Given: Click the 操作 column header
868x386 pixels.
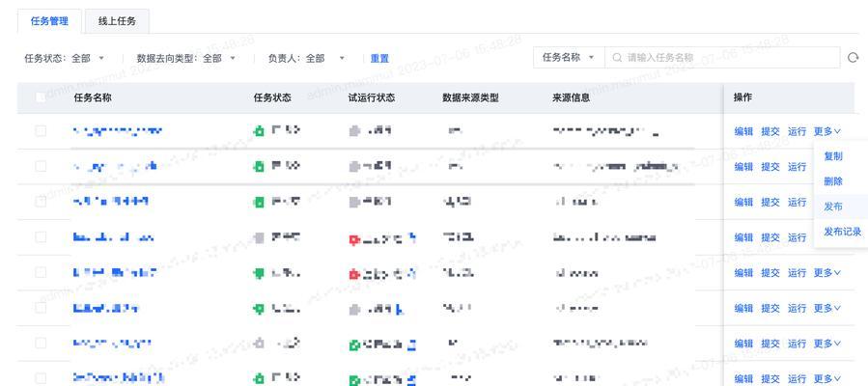Looking at the screenshot, I should coord(742,97).
